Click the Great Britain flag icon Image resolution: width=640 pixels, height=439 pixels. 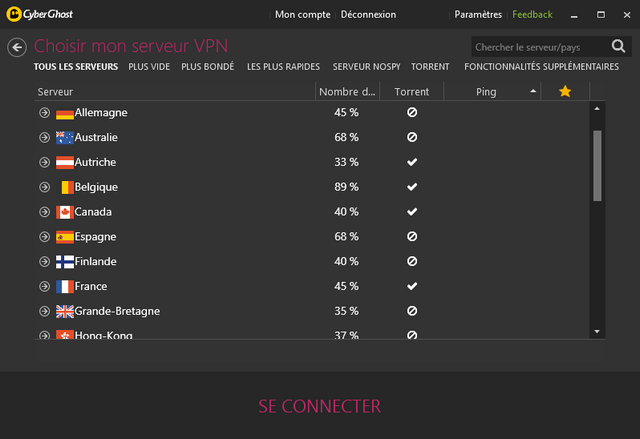point(64,312)
